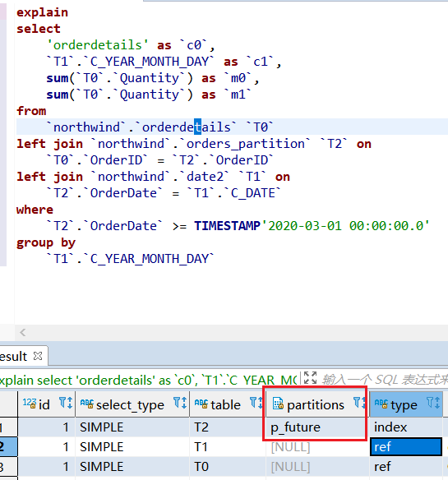Click filter/sort icon on partitions column
The width and height of the screenshot is (448, 480).
tap(359, 403)
